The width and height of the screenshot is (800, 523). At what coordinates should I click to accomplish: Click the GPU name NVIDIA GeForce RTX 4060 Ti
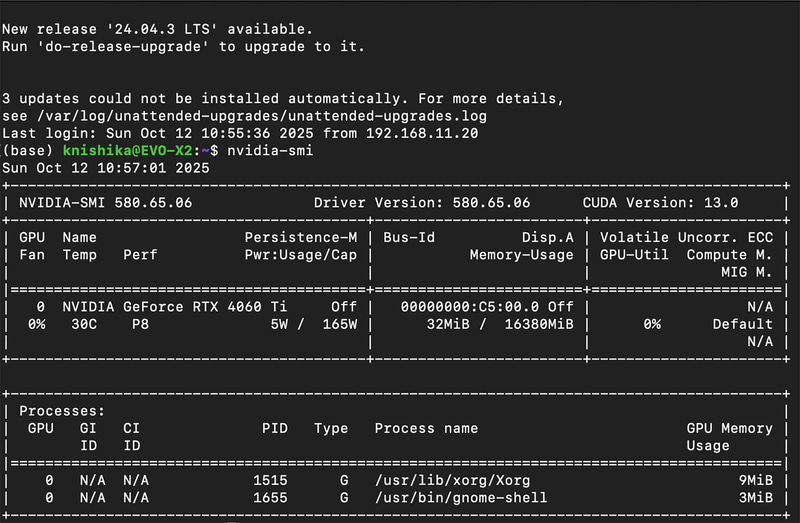pyautogui.click(x=175, y=307)
